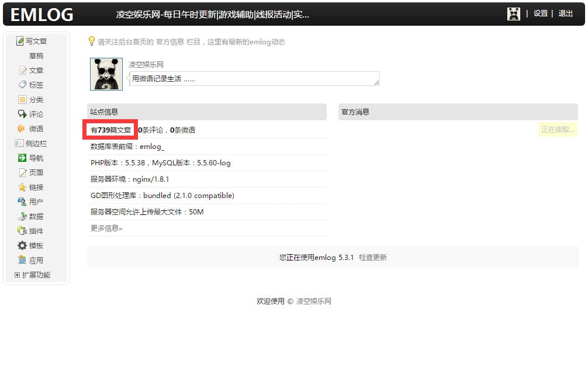The width and height of the screenshot is (588, 378).
Task: Open the 更多信息» link
Action: click(x=105, y=228)
